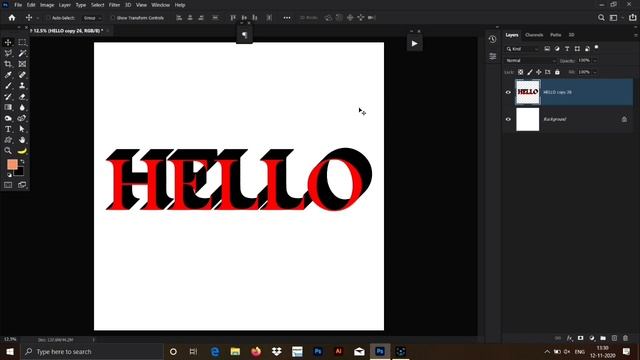Image resolution: width=640 pixels, height=360 pixels.
Task: Hide the Background layer eye icon
Action: (x=508, y=119)
